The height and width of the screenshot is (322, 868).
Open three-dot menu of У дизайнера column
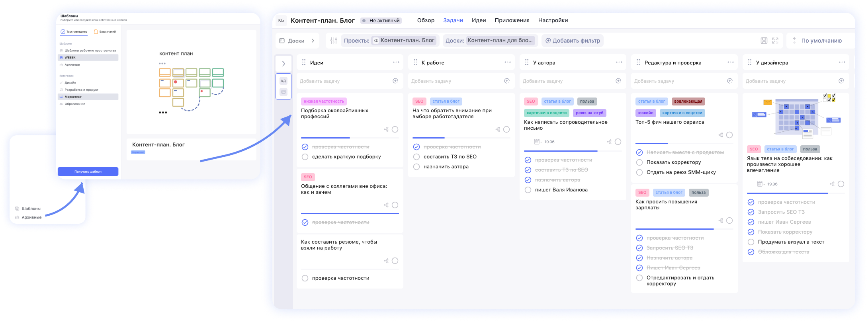pos(842,62)
